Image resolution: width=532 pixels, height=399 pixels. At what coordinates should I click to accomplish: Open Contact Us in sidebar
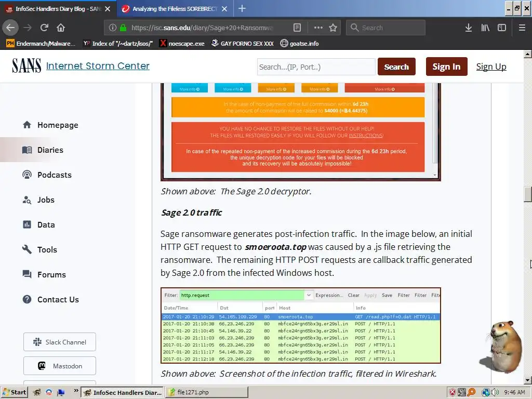click(x=58, y=300)
